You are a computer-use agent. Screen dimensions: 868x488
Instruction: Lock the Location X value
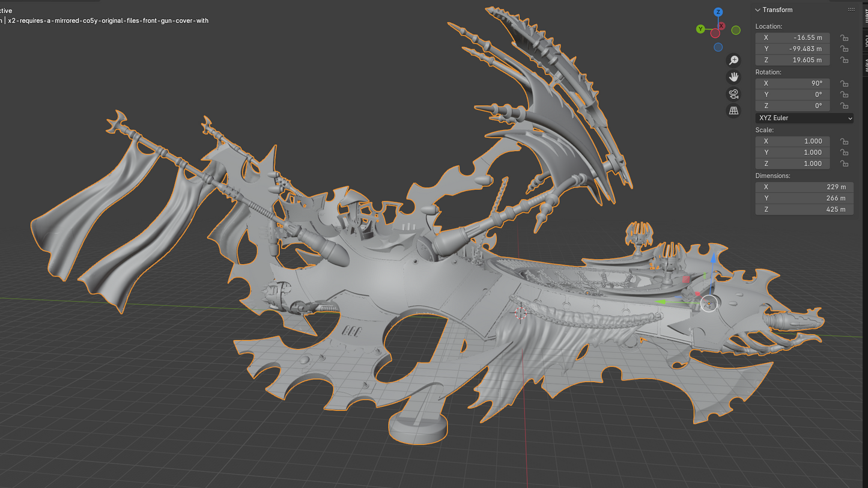tap(844, 38)
